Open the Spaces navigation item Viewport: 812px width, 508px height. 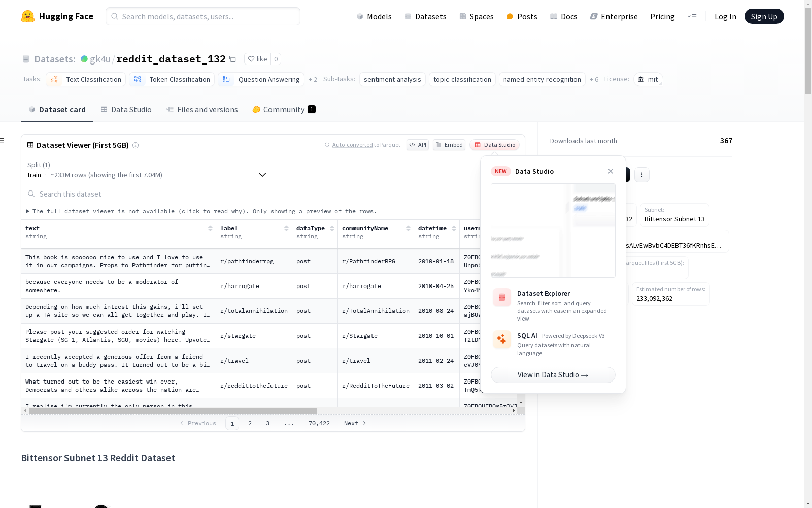pyautogui.click(x=477, y=16)
